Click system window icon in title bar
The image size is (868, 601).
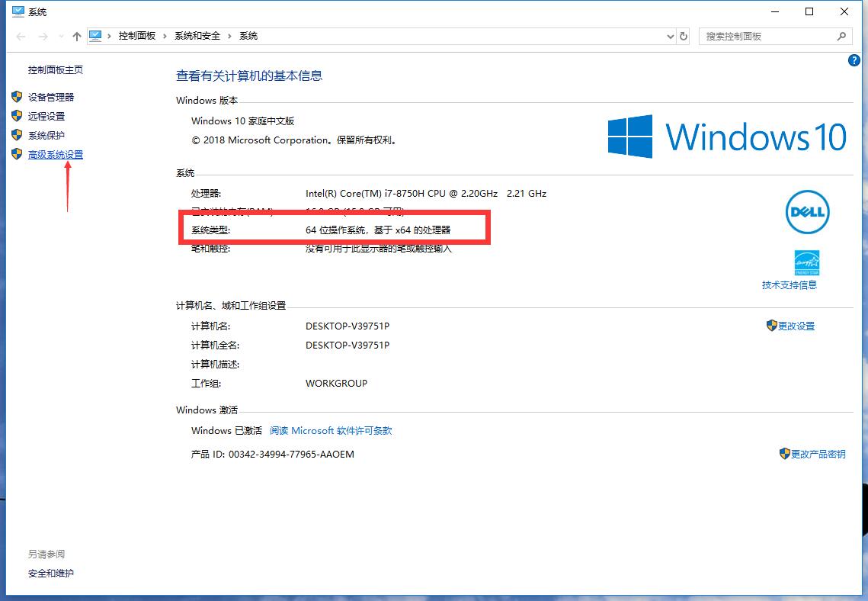pyautogui.click(x=18, y=11)
